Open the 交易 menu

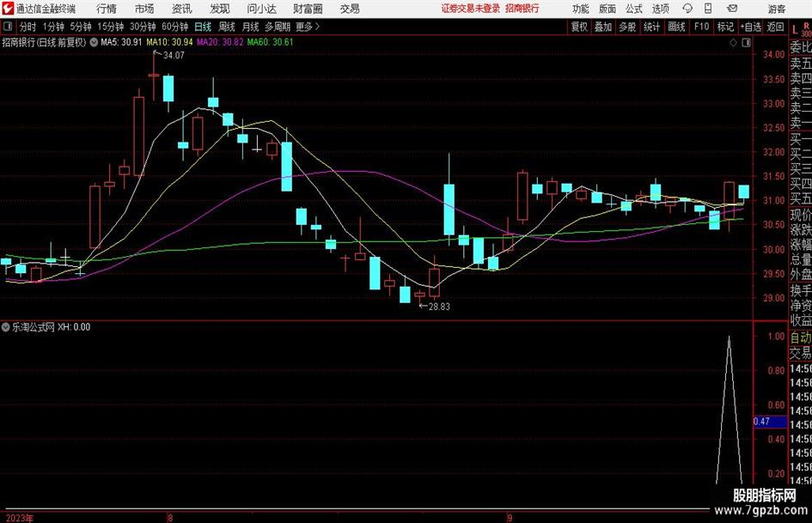[350, 9]
